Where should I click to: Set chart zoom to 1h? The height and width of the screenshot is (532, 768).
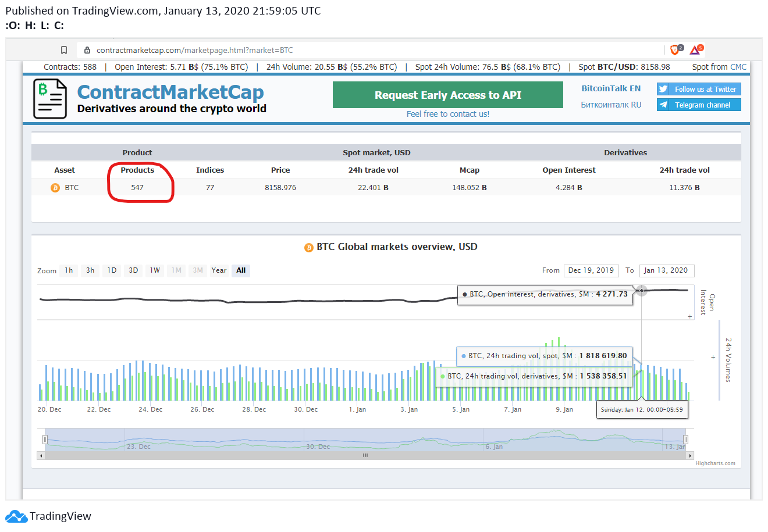pos(69,270)
